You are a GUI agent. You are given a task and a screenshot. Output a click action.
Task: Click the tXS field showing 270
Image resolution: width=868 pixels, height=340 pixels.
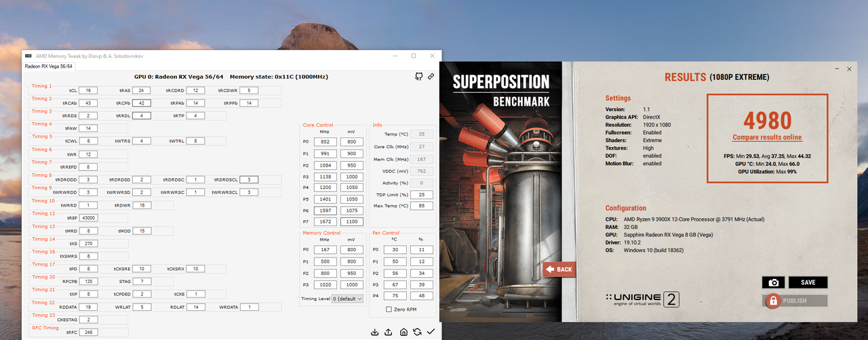tap(89, 243)
